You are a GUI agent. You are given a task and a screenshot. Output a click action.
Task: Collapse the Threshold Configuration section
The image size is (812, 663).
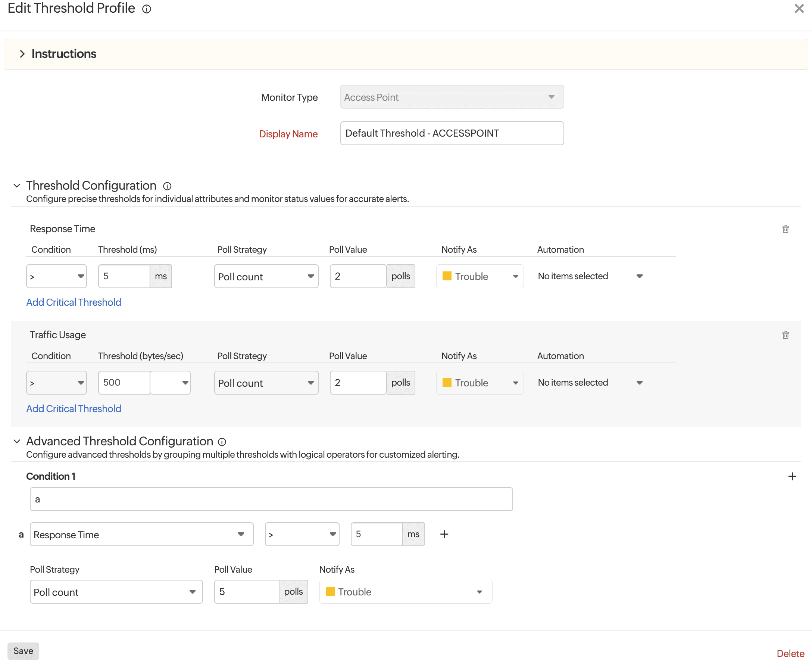click(17, 186)
